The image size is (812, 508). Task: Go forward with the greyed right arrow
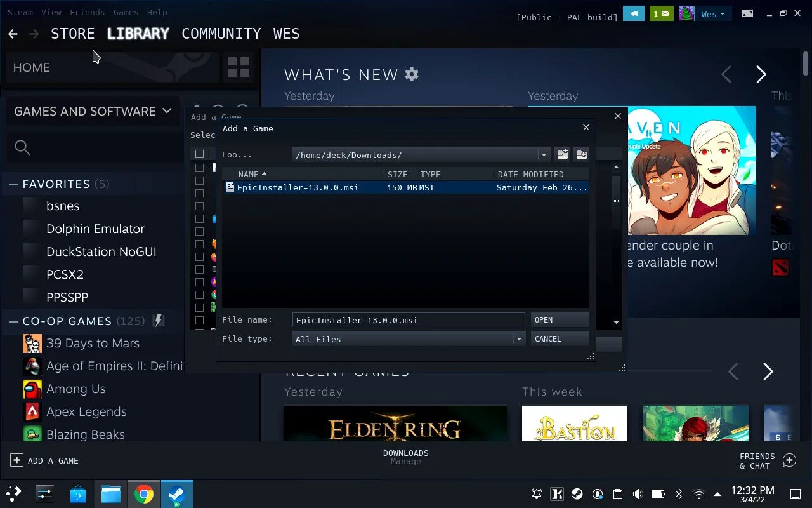pos(34,34)
